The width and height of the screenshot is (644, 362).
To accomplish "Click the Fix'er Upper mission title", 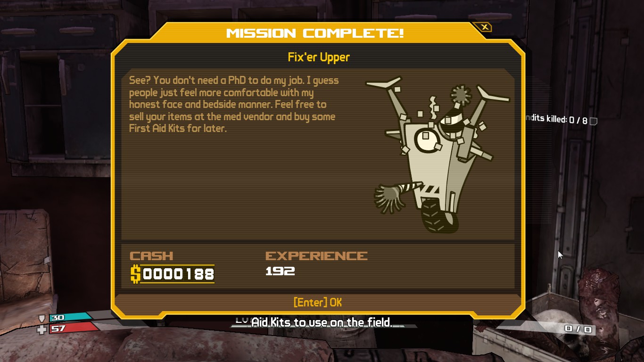I will tap(319, 58).
